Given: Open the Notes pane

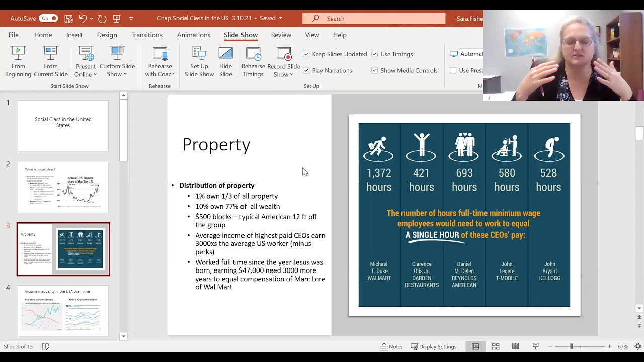Looking at the screenshot, I should (391, 346).
